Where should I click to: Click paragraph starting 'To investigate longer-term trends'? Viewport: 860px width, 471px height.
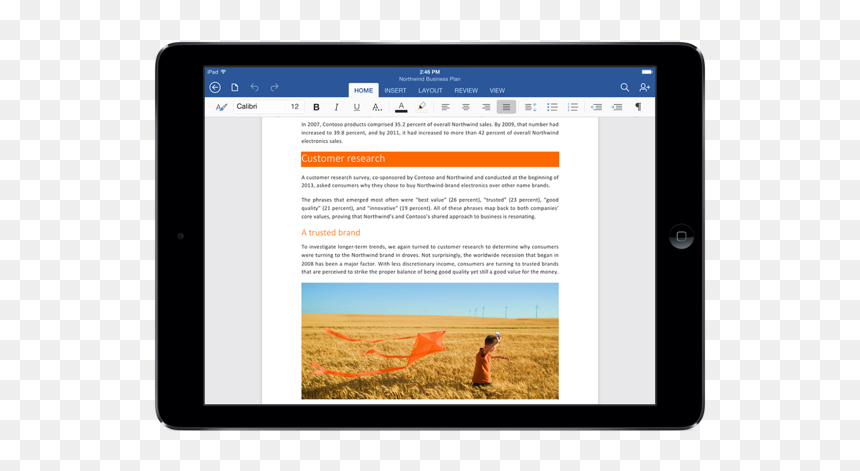click(x=430, y=259)
